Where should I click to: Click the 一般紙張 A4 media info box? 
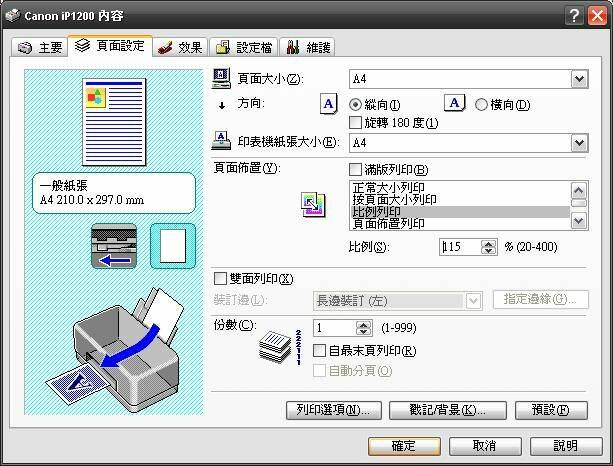114,193
